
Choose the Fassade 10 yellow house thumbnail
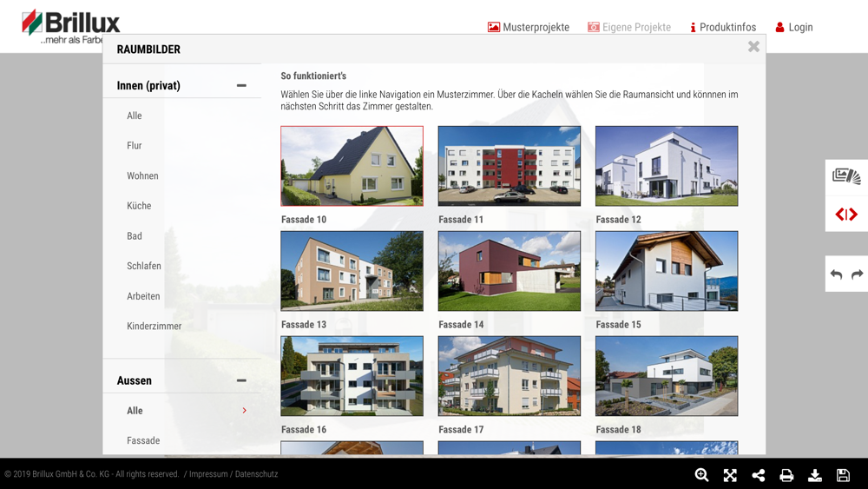(x=352, y=166)
